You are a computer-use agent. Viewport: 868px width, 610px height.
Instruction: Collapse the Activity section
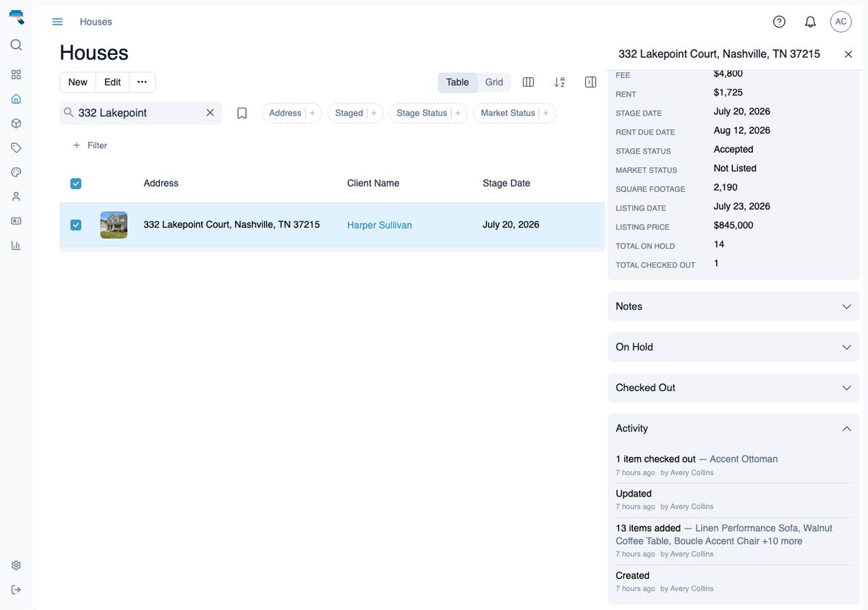(x=733, y=429)
